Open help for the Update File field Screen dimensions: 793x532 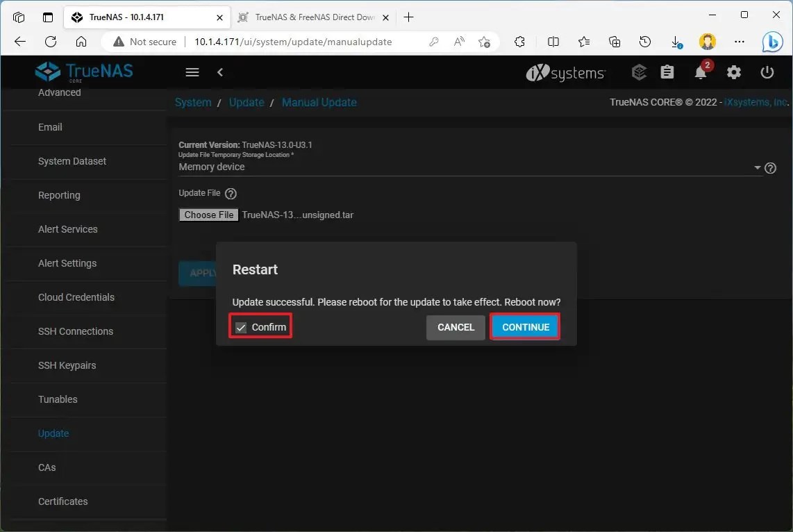(230, 193)
